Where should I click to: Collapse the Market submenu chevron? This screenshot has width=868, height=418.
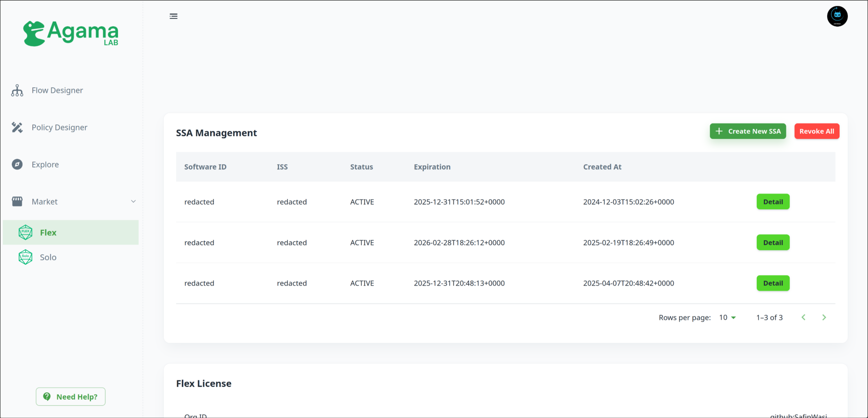click(133, 202)
